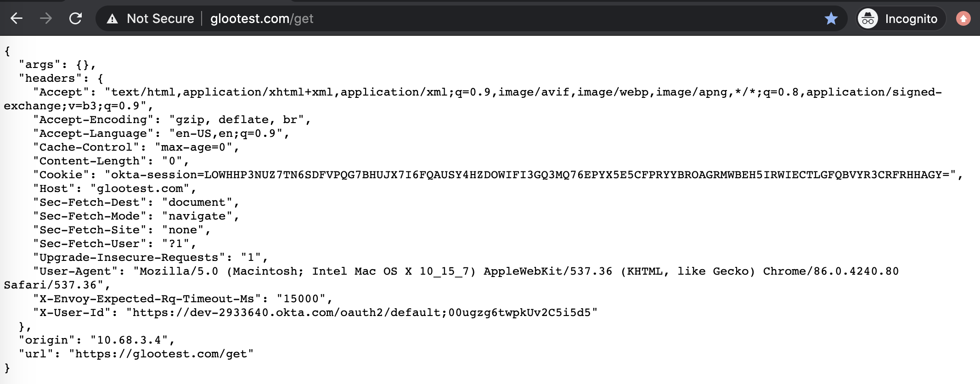Reload the glootest.com page
This screenshot has height=384, width=980.
coord(75,18)
